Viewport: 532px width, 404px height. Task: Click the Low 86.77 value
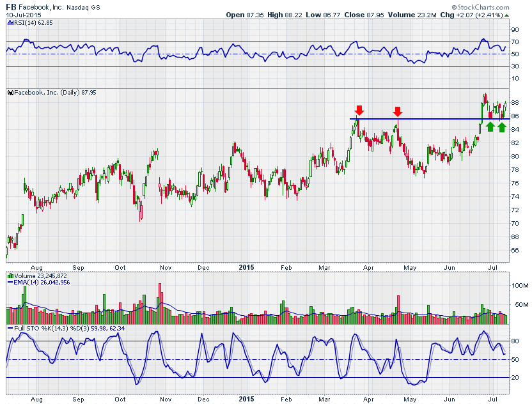click(x=323, y=15)
